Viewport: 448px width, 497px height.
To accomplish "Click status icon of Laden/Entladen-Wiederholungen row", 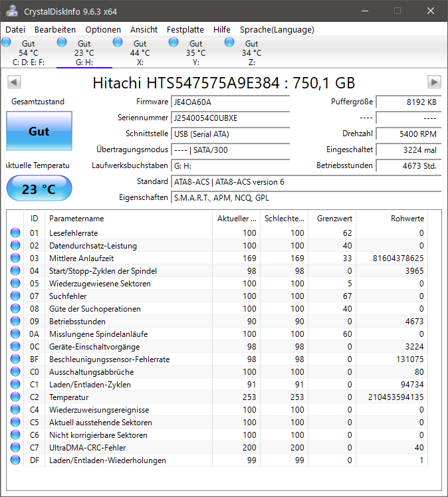I will pos(15,460).
